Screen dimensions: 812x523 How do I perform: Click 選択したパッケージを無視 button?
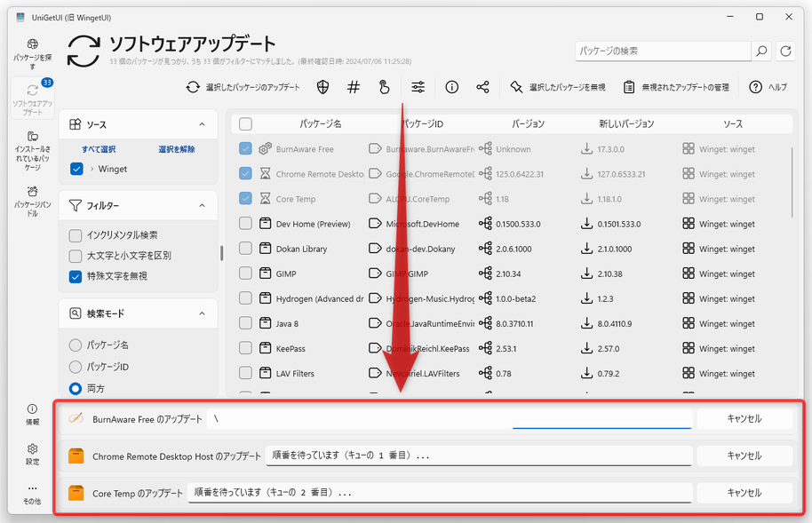pyautogui.click(x=557, y=88)
